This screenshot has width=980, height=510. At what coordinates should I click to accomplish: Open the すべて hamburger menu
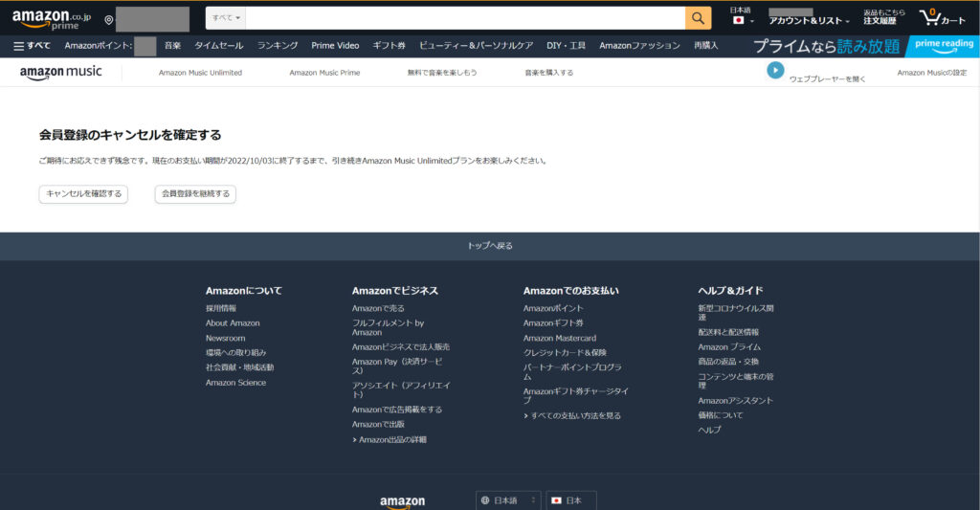[32, 46]
